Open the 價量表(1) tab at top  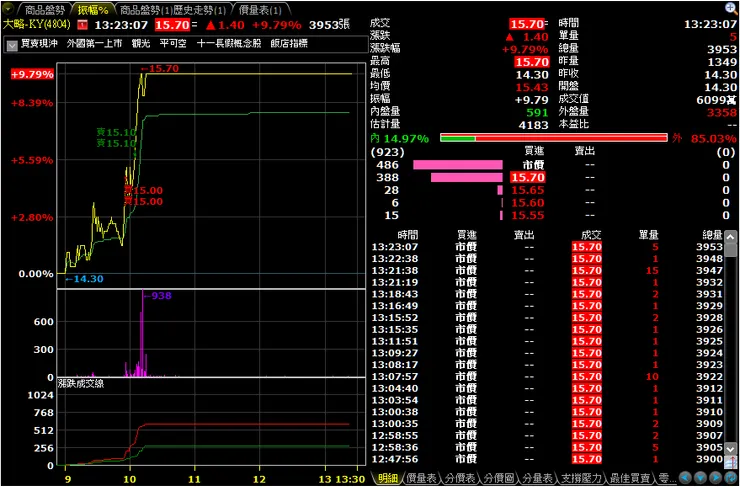point(260,10)
